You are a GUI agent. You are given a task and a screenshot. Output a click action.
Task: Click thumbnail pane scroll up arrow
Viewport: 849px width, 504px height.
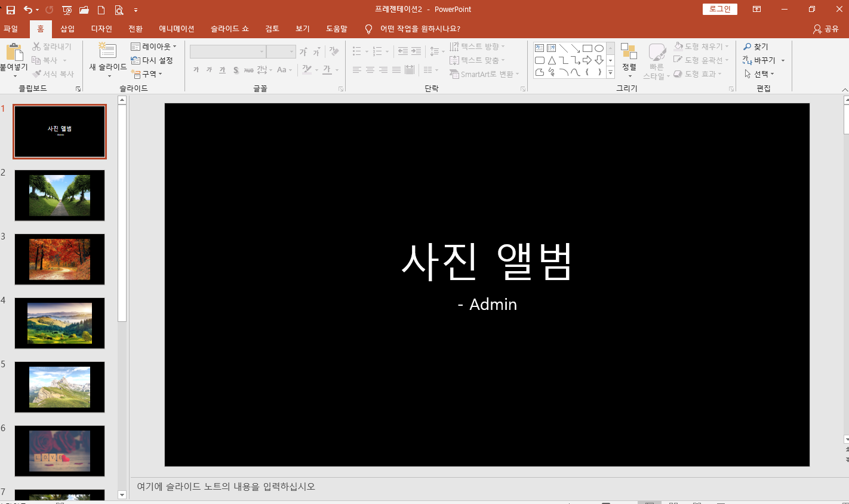tap(122, 100)
